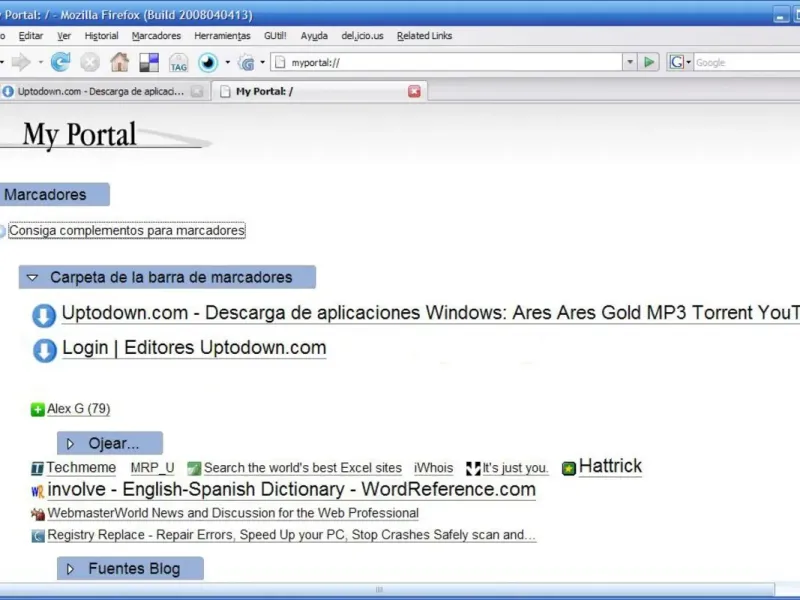Open the iWhois bookmark link
This screenshot has height=600, width=800.
[x=433, y=468]
